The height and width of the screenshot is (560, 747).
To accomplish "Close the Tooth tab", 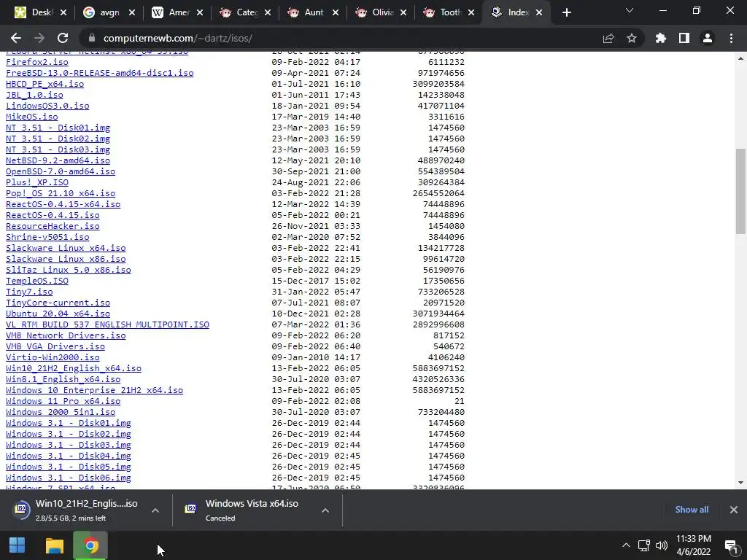I will [471, 12].
